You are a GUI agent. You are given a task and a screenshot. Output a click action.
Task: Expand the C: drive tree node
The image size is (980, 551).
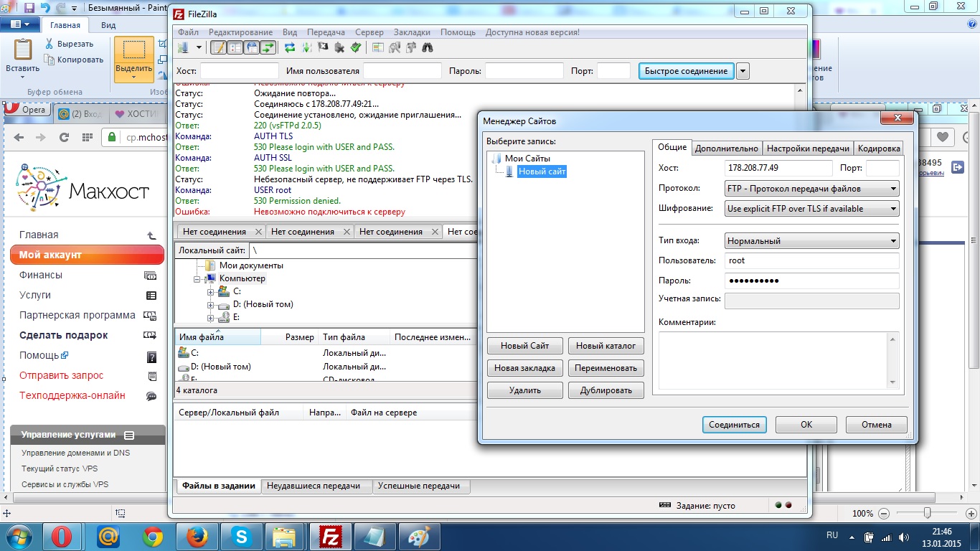(211, 292)
